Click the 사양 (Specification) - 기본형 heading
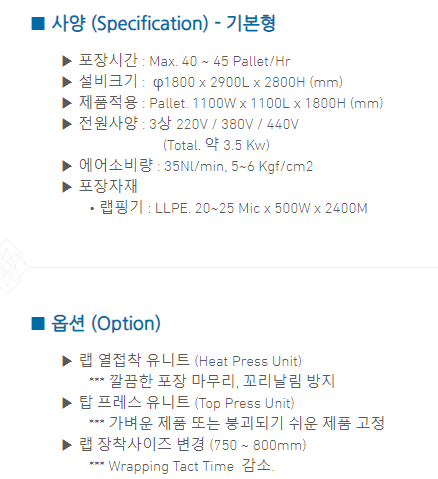 click(163, 24)
